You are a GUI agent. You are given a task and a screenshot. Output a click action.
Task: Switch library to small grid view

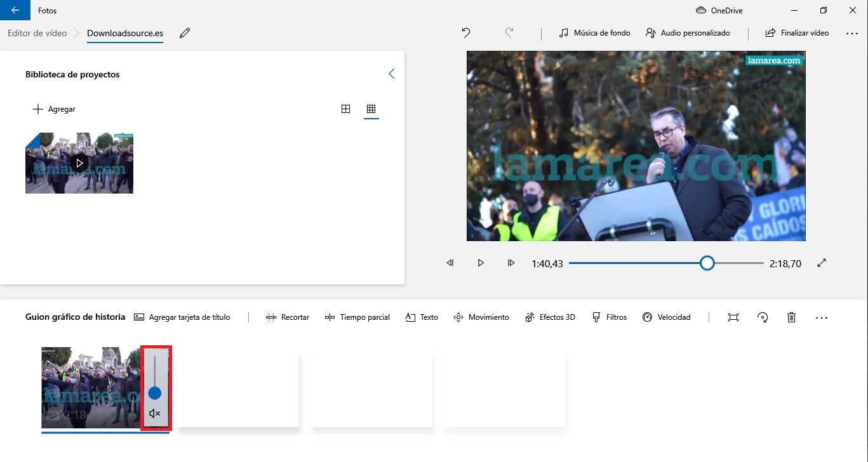[x=371, y=109]
